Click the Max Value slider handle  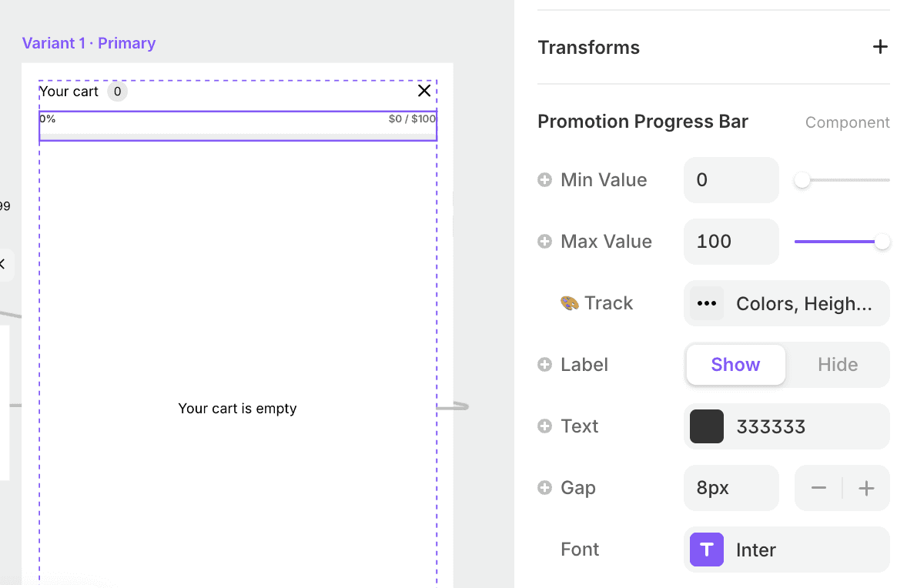(x=882, y=242)
